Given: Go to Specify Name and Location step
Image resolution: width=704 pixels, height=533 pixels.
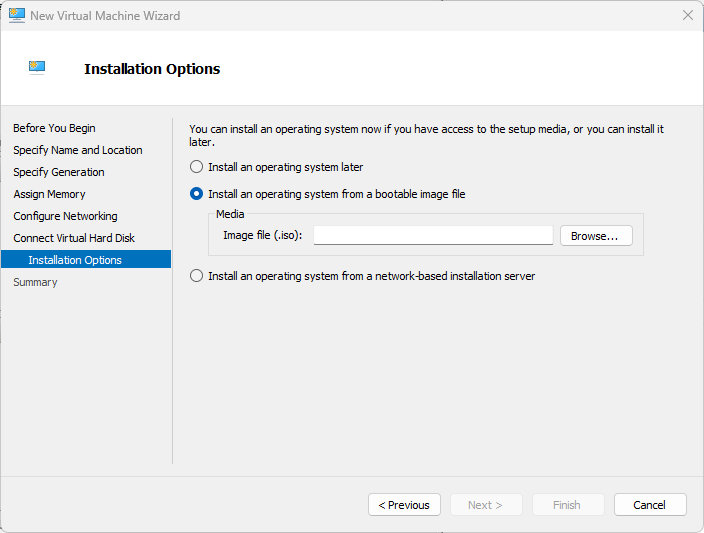Looking at the screenshot, I should tap(78, 150).
